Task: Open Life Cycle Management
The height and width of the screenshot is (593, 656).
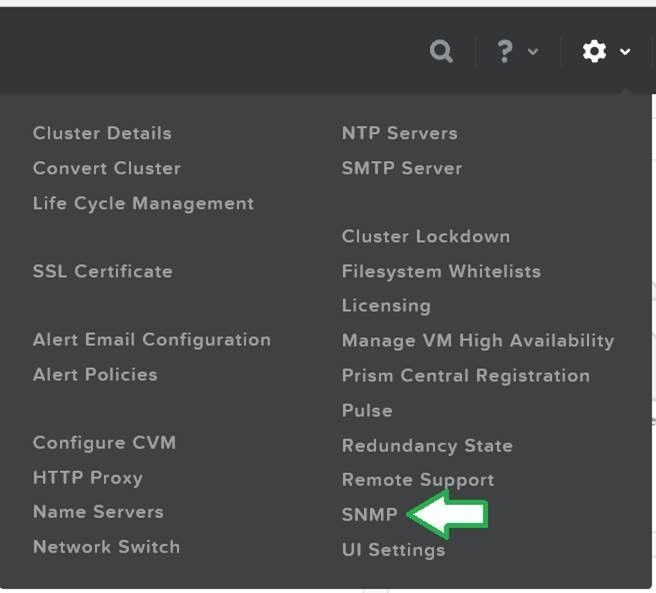Action: (143, 203)
